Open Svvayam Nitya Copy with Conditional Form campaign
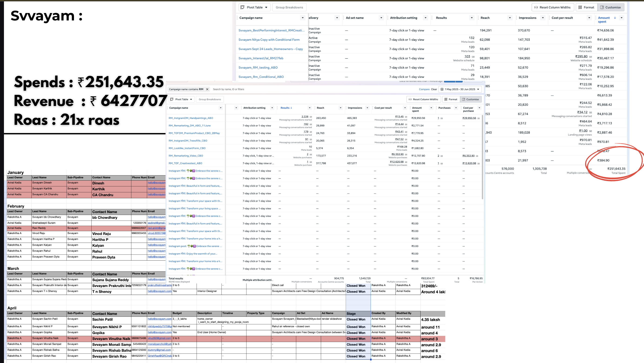 tap(269, 40)
